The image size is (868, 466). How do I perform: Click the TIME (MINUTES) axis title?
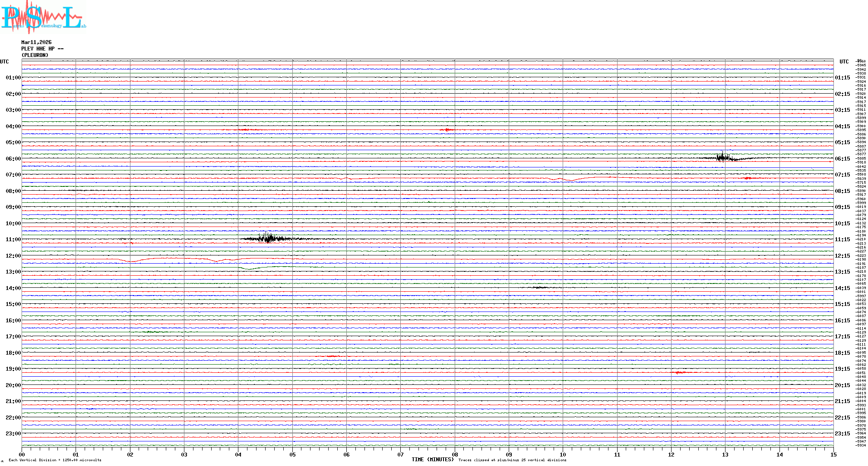[432, 460]
